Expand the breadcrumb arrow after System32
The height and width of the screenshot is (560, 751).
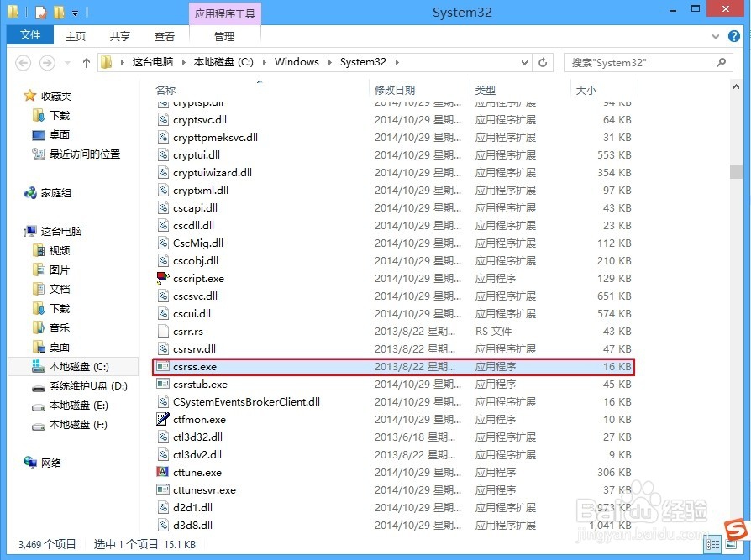tap(397, 62)
